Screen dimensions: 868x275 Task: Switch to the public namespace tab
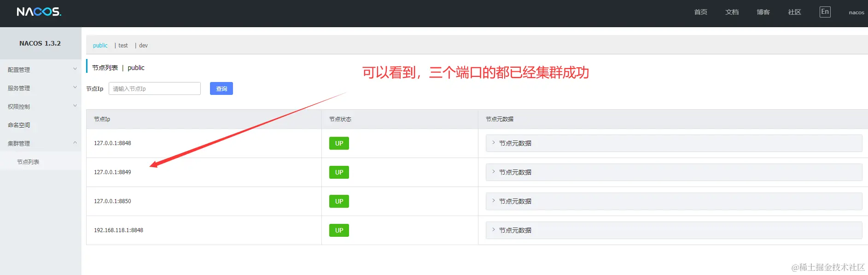[x=100, y=45]
